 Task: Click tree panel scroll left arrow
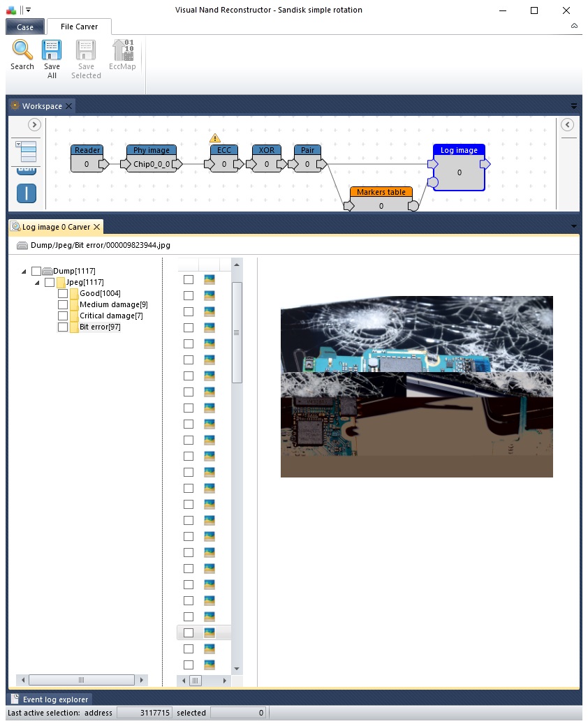(23, 680)
